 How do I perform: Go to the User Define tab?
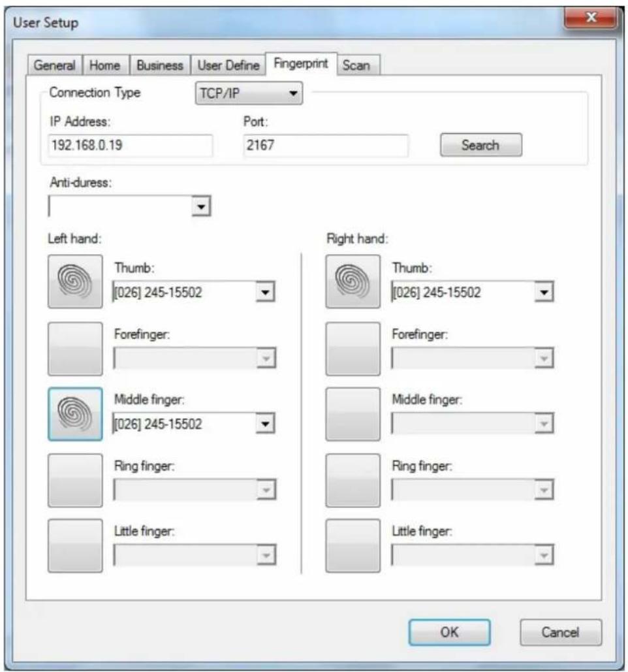(228, 65)
